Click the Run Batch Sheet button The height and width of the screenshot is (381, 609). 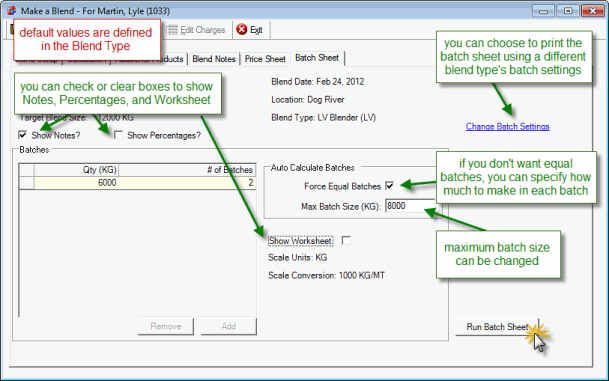point(497,327)
